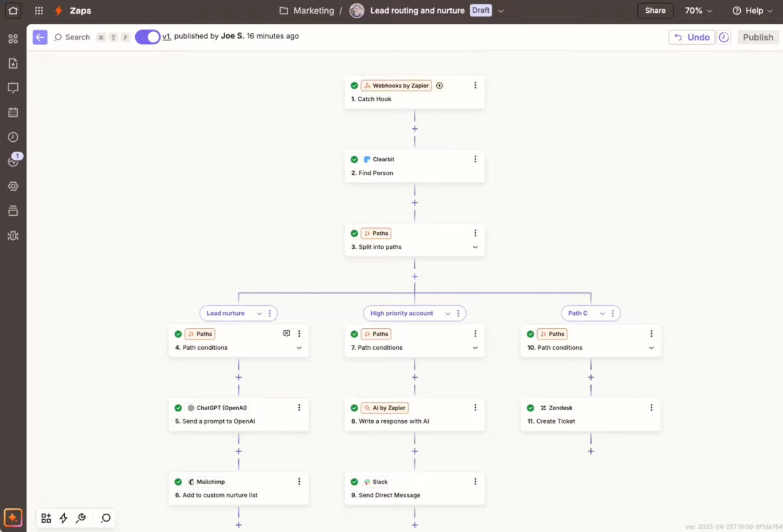Viewport: 783px width, 532px height.
Task: Click the Draft status label
Action: (480, 10)
